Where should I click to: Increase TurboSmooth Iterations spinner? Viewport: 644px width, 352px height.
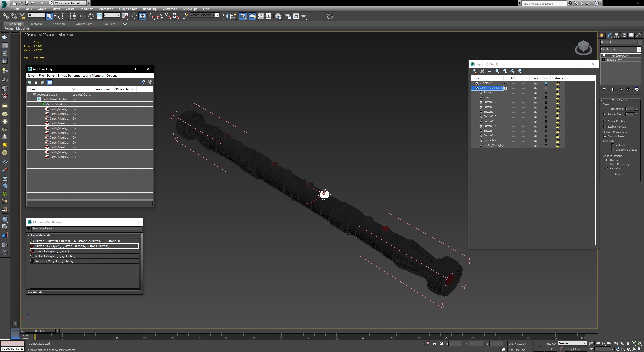tap(636, 108)
